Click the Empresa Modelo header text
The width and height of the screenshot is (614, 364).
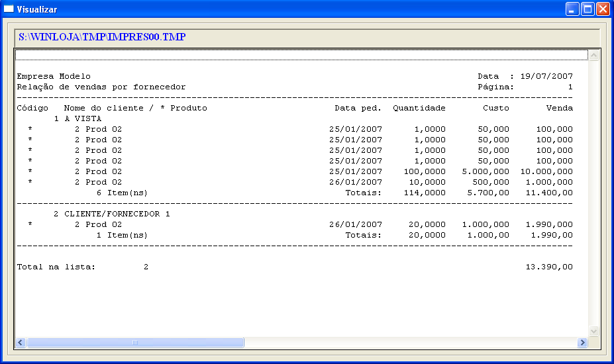click(x=54, y=76)
